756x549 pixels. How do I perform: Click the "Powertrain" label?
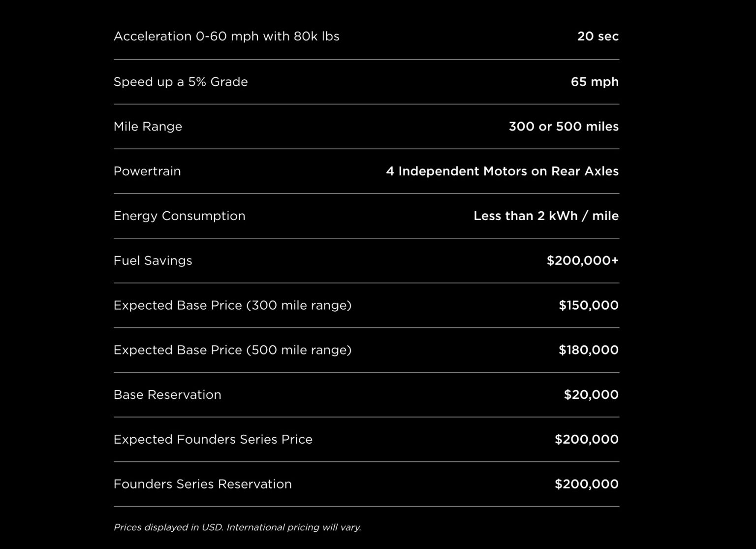pyautogui.click(x=147, y=171)
